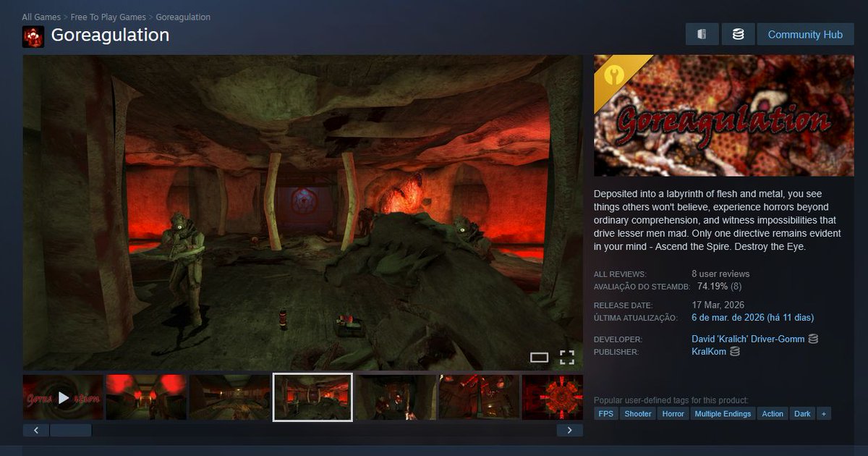Open the last update date link
The width and height of the screenshot is (868, 456).
753,317
